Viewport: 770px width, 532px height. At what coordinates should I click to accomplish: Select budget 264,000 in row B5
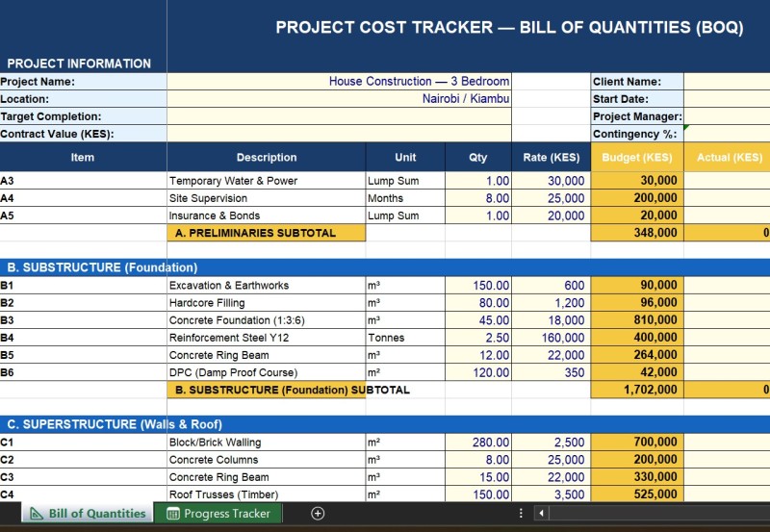point(637,355)
